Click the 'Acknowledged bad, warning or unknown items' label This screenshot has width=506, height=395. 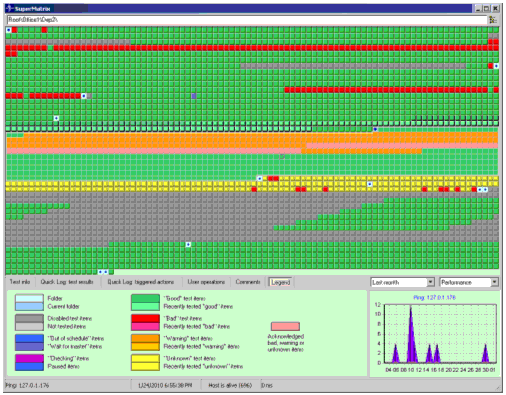tap(286, 343)
